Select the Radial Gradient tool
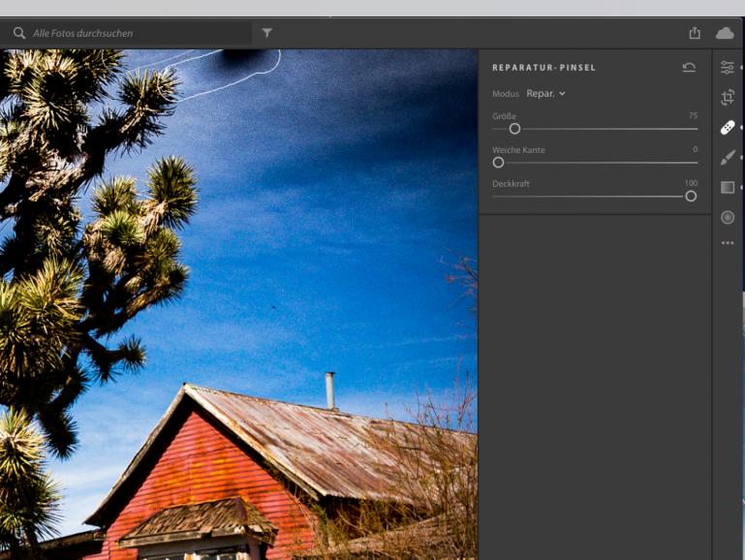The width and height of the screenshot is (745, 560). pos(727,217)
